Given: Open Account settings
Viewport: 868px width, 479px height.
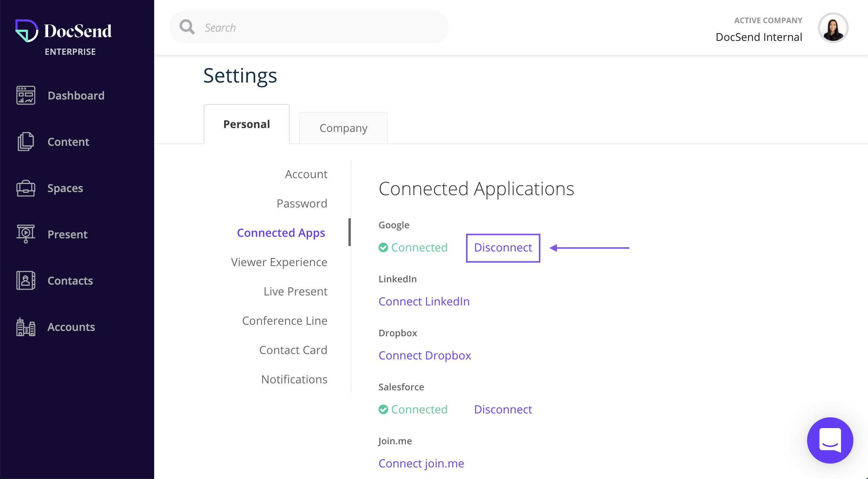Looking at the screenshot, I should (306, 174).
